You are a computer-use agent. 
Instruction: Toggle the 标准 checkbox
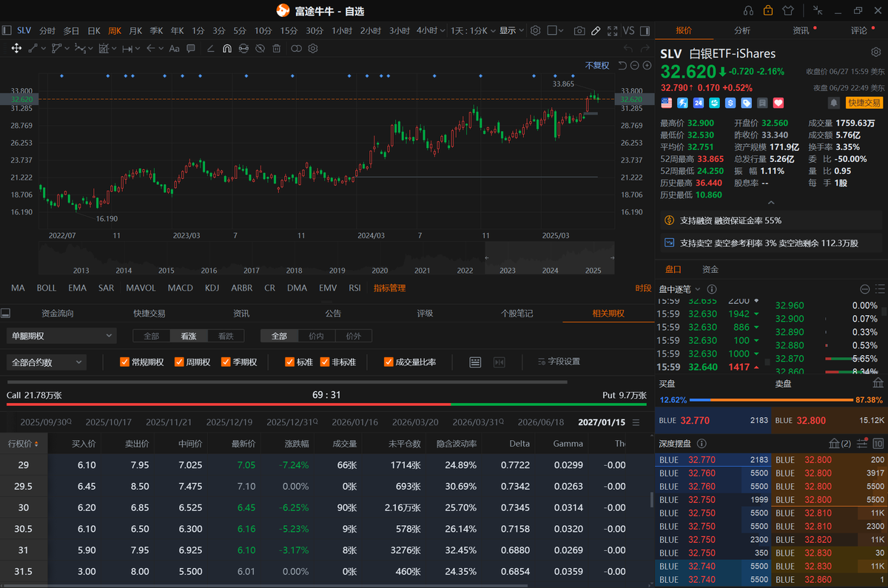289,362
